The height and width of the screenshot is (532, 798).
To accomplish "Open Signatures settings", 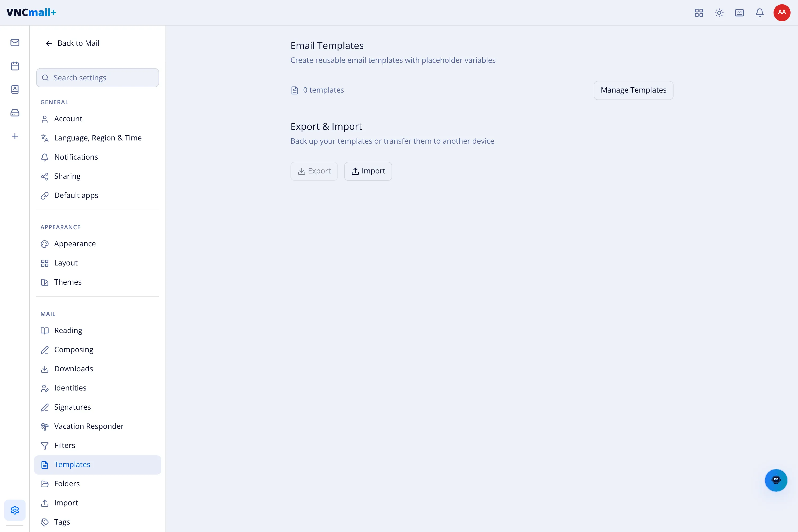I will (98, 407).
